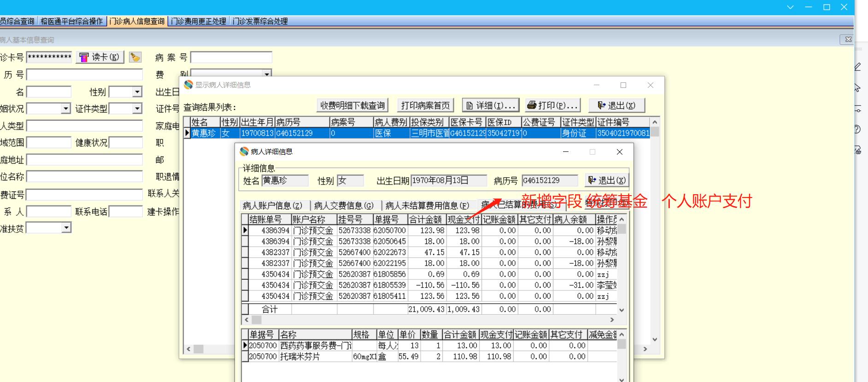The image size is (868, 382).
Task: Switch to the 病人交费信息(G) tab
Action: click(x=344, y=205)
